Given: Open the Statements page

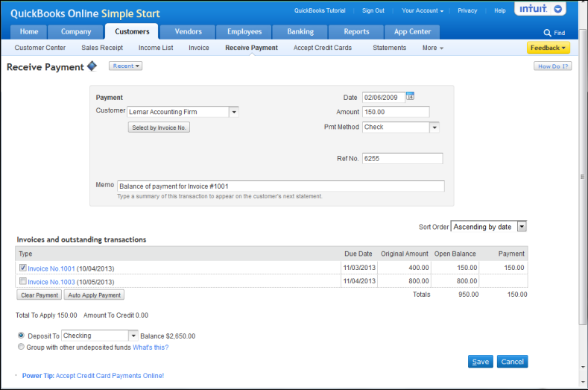Looking at the screenshot, I should 389,48.
